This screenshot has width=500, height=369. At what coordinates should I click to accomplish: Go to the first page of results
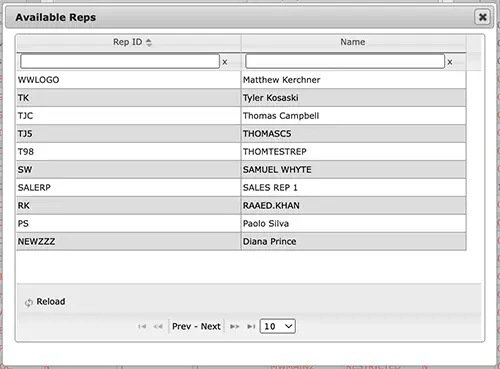142,326
